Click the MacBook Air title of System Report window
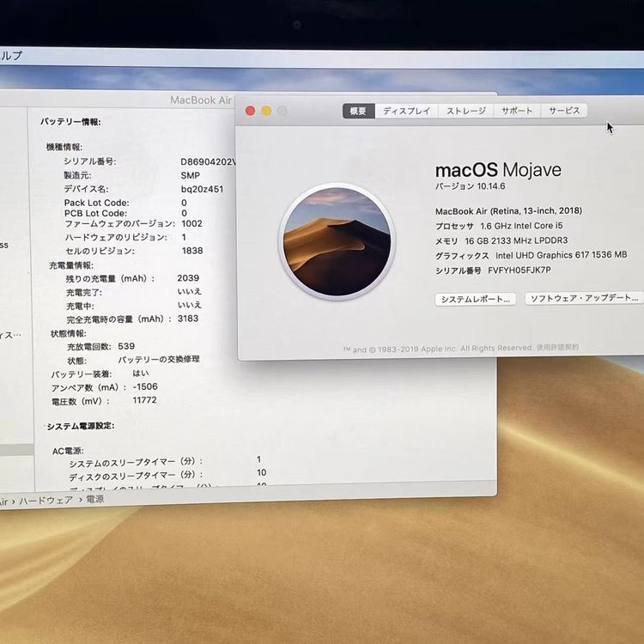The height and width of the screenshot is (644, 644). pos(201,100)
